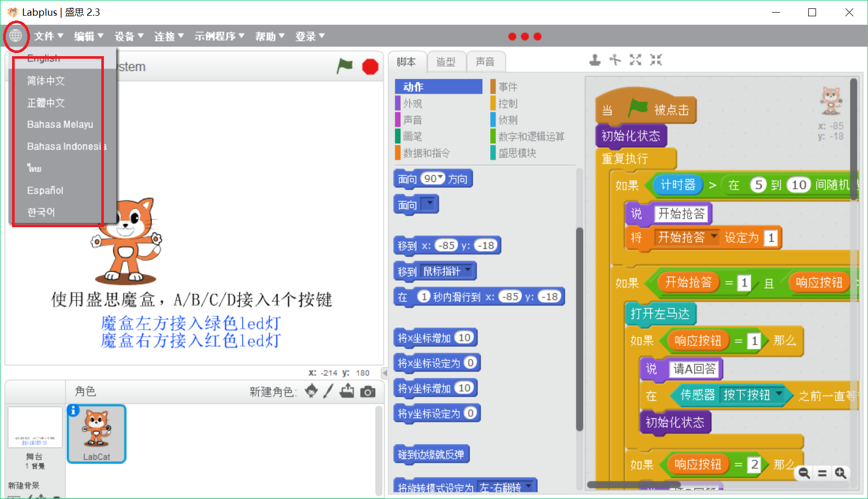Choose new sprite from library icon

[x=311, y=391]
